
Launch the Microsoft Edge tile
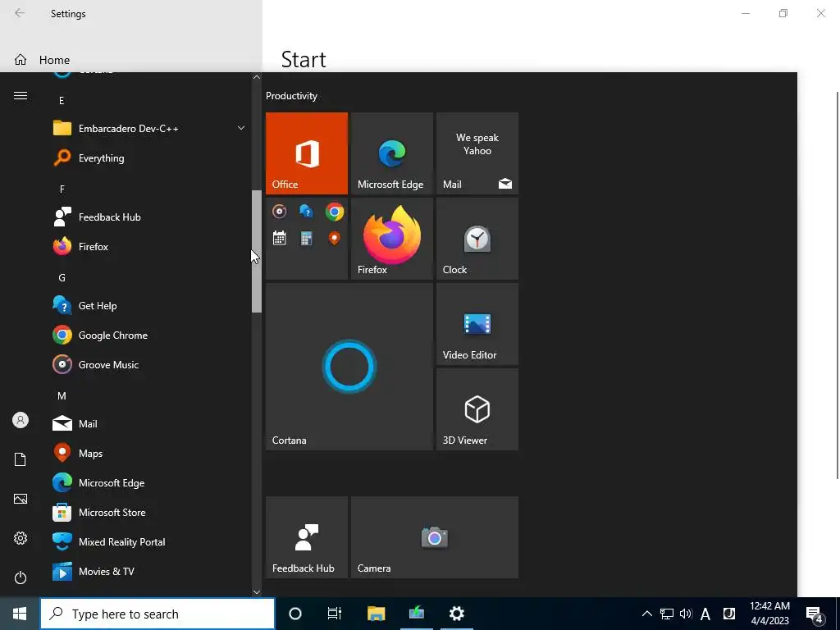[x=391, y=153]
